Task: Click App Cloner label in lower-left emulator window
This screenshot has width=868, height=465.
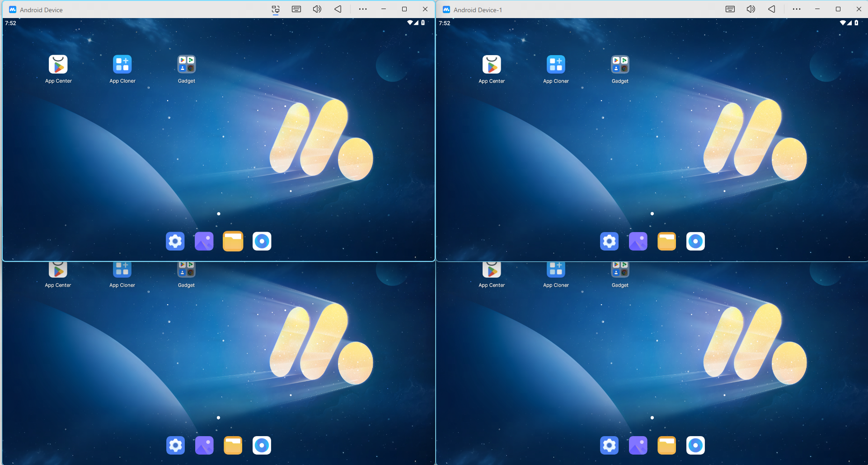Action: [122, 285]
